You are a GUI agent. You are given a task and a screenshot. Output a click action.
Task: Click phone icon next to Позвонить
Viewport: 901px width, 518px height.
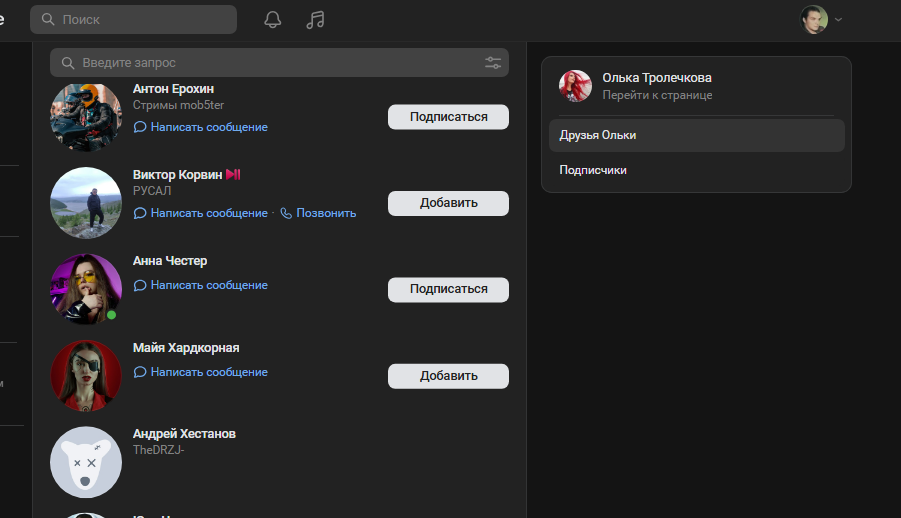point(286,213)
